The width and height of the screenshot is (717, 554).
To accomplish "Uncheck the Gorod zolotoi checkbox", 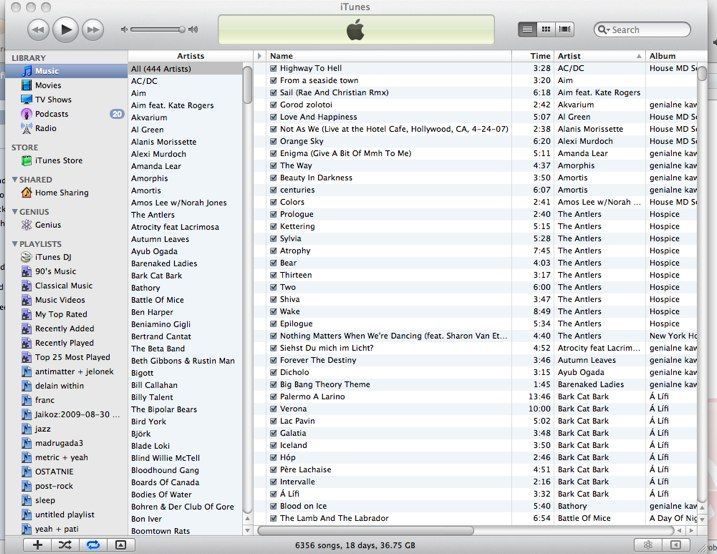I will pyautogui.click(x=273, y=105).
